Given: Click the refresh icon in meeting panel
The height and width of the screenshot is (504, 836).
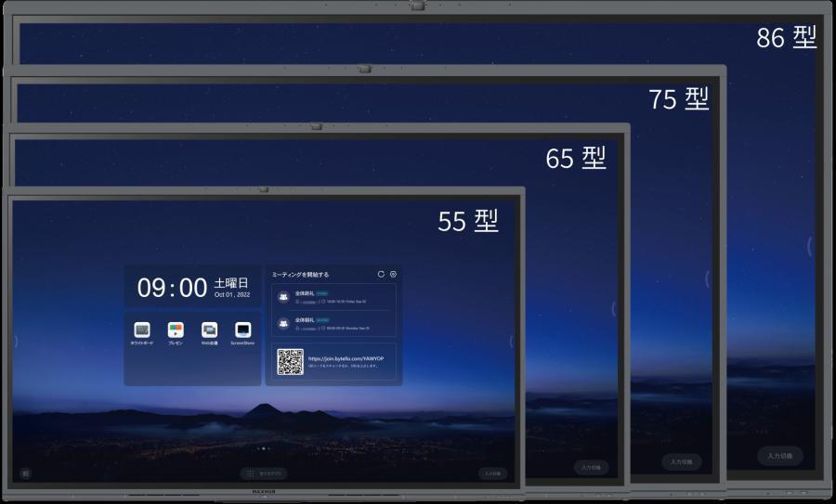Looking at the screenshot, I should 381,274.
